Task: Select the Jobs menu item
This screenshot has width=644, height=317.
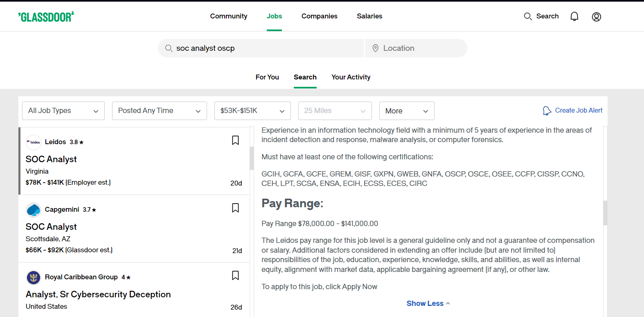Action: click(x=274, y=16)
